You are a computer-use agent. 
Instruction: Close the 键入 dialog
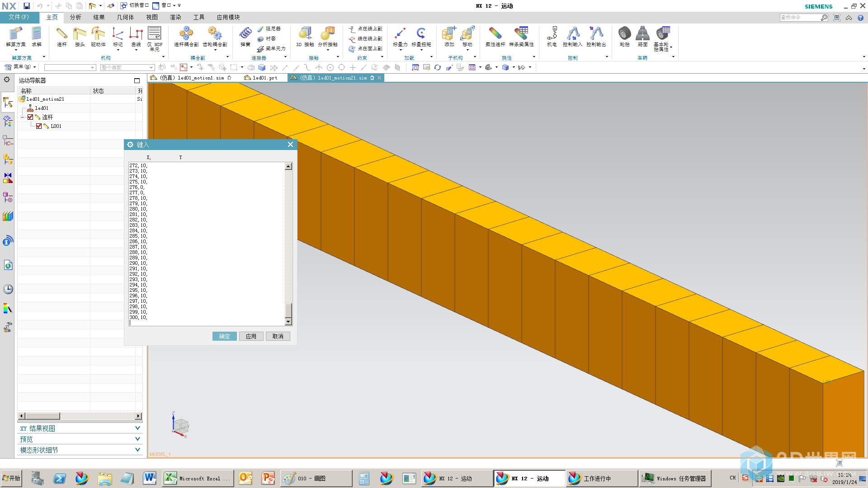pyautogui.click(x=290, y=145)
